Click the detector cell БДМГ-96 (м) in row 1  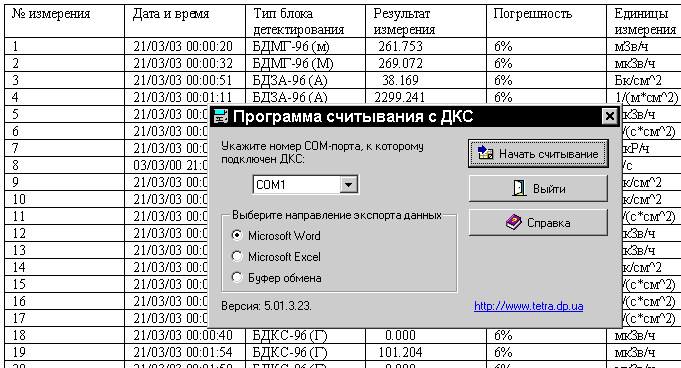tap(291, 46)
